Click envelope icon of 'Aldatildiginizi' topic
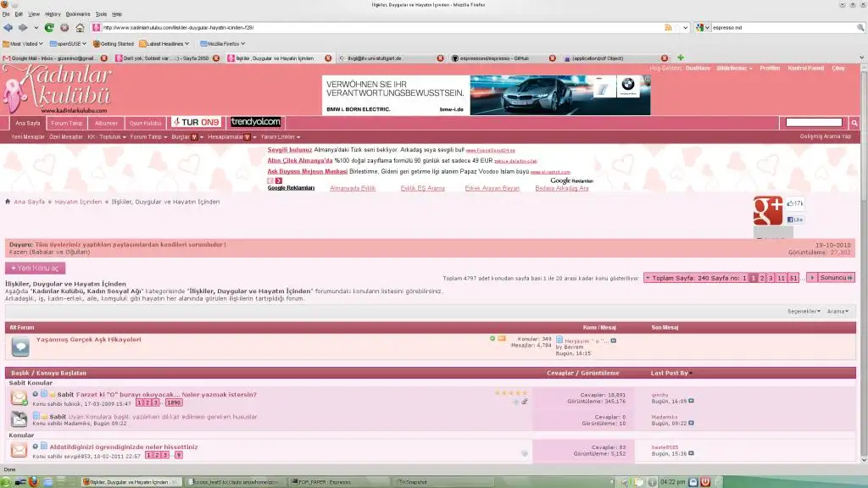Viewport: 868px width, 488px height. click(19, 451)
